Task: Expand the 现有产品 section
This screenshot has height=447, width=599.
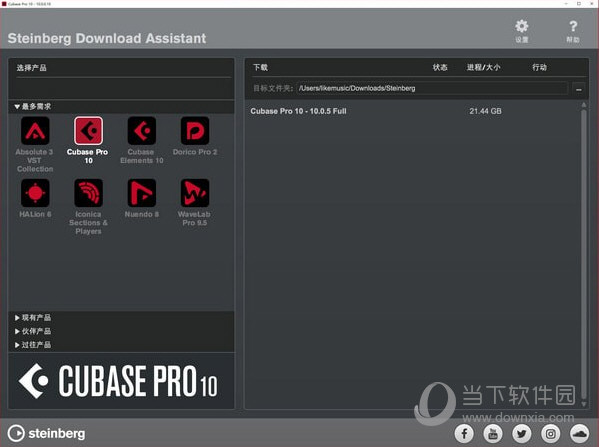Action: [33, 317]
